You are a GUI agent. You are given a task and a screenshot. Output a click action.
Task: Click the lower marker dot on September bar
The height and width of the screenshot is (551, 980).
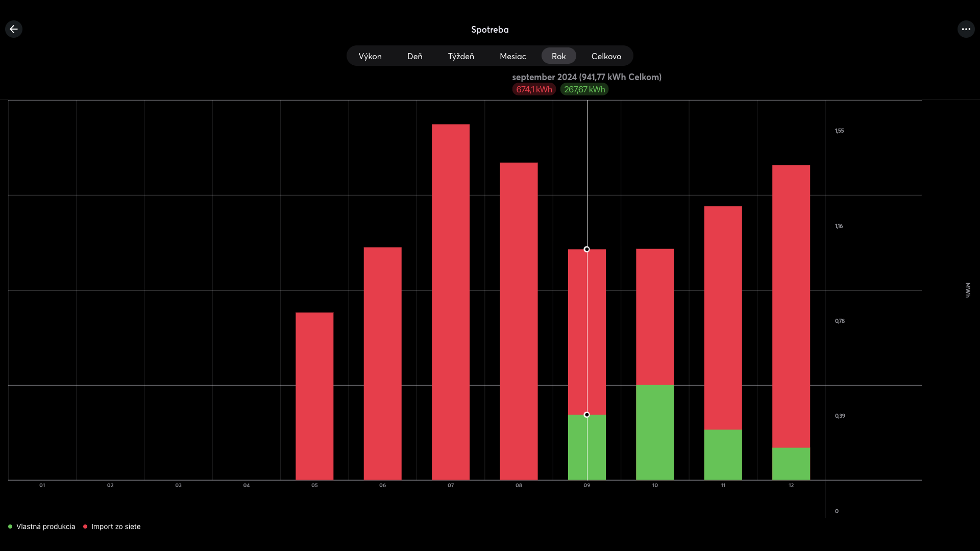coord(587,415)
